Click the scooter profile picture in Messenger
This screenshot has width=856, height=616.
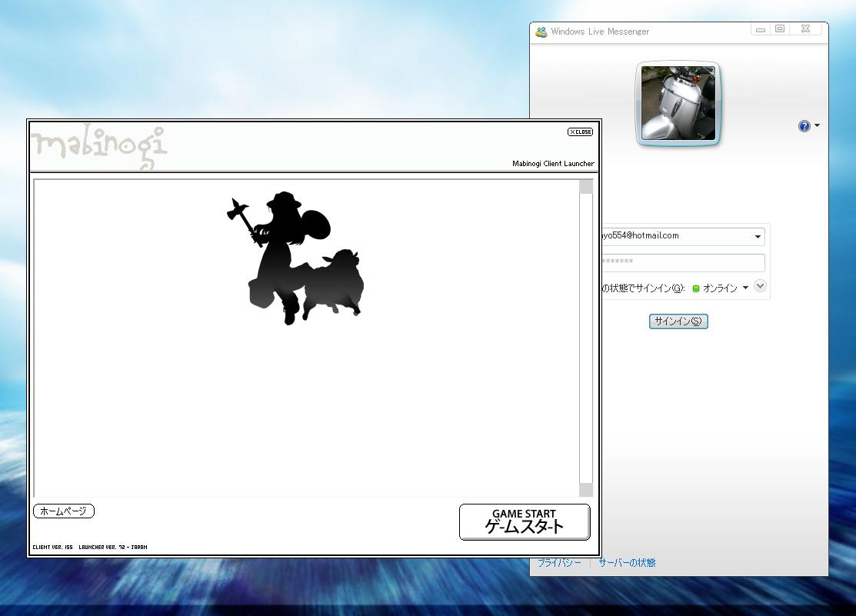coord(678,103)
